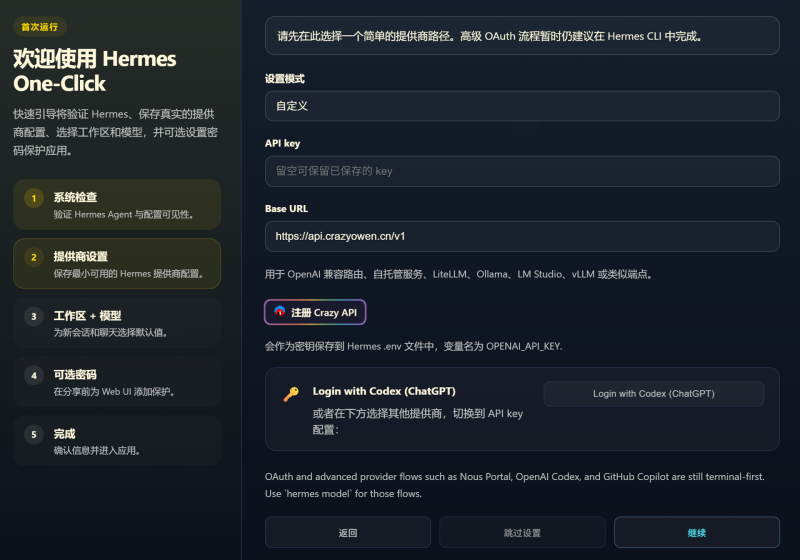Viewport: 800px width, 560px height.
Task: Click the 跳过设置 button
Action: tap(522, 532)
